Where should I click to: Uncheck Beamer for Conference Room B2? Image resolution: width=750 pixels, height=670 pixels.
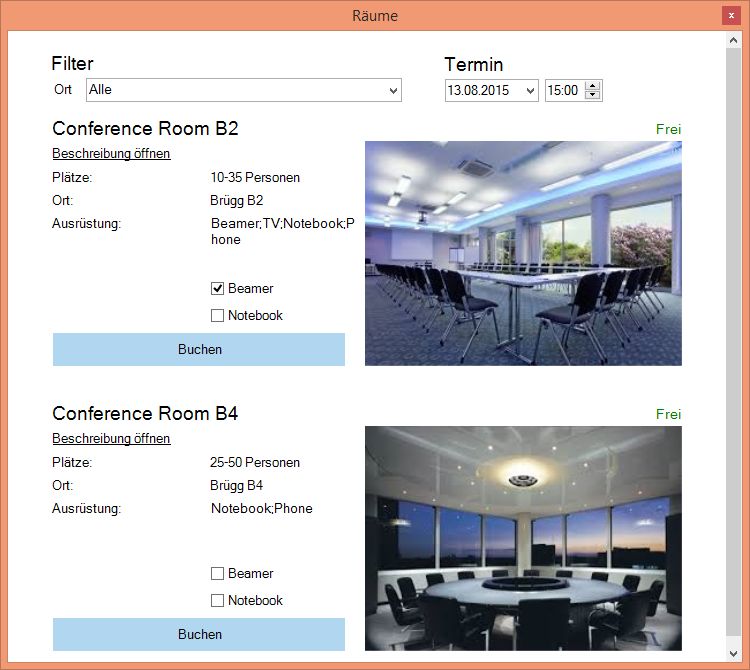217,289
